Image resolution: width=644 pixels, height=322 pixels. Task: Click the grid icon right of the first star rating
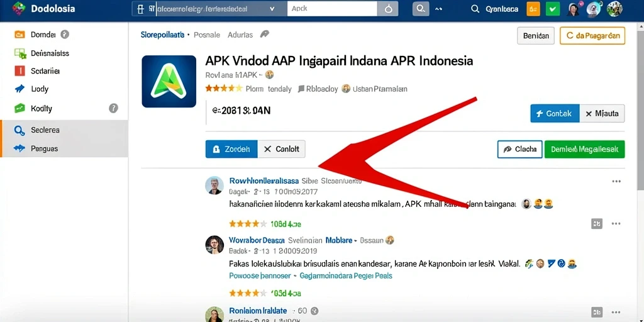(596, 223)
